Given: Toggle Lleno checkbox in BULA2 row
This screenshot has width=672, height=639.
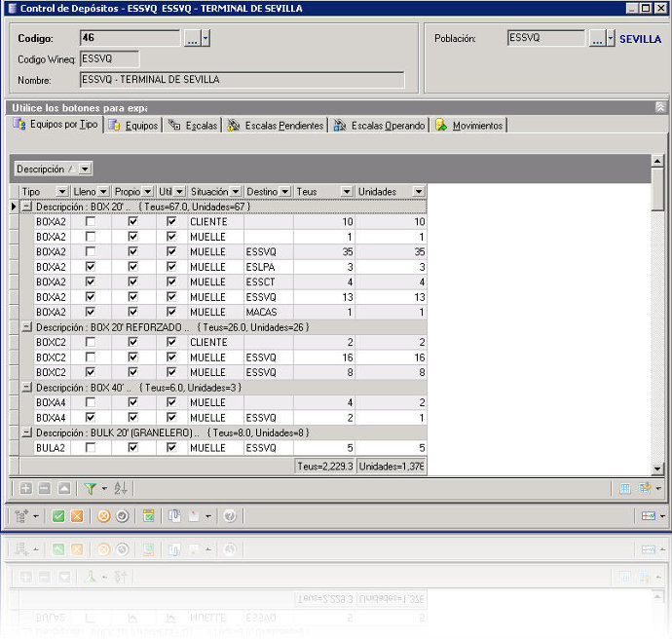Looking at the screenshot, I should click(91, 447).
